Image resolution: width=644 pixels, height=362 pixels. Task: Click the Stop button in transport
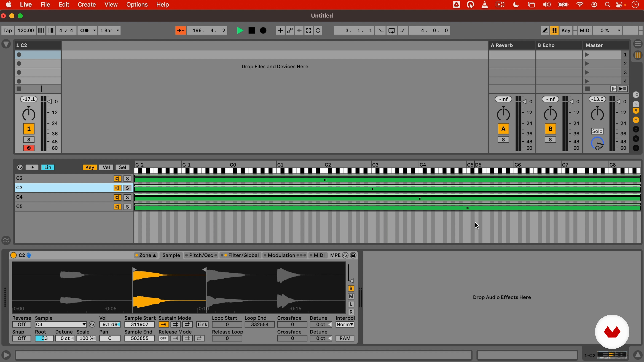point(252,31)
